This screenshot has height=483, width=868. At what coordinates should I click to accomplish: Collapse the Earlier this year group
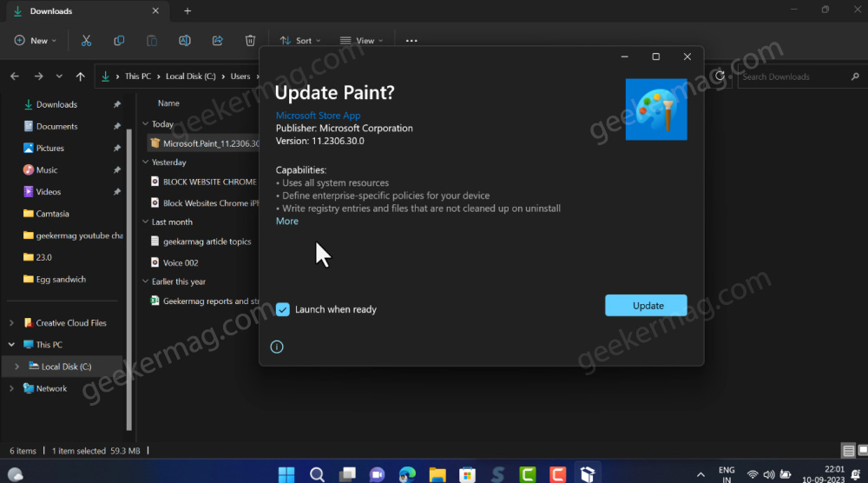(146, 282)
